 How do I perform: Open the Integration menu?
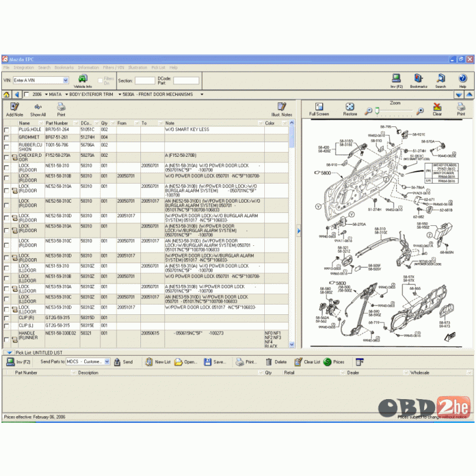23,68
